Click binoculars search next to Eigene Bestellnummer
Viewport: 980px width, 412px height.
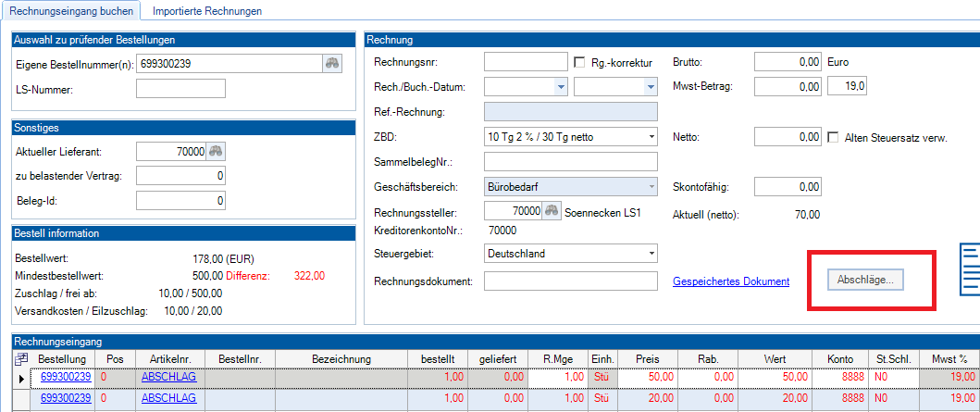point(331,64)
